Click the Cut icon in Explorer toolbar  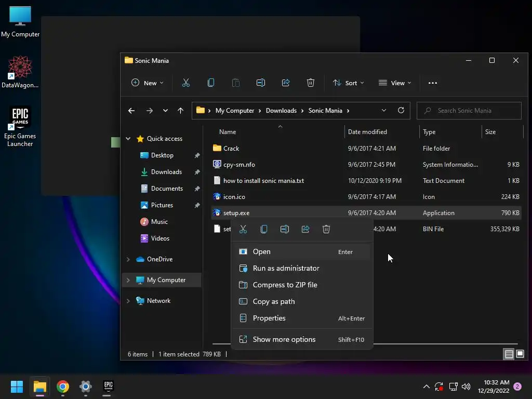point(185,83)
